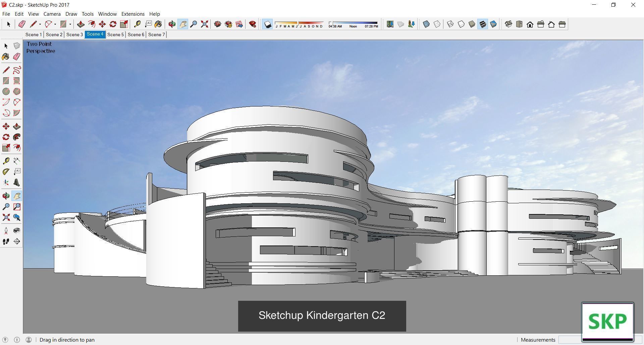
Task: Click the geo-location status bar icon
Action: [x=5, y=340]
